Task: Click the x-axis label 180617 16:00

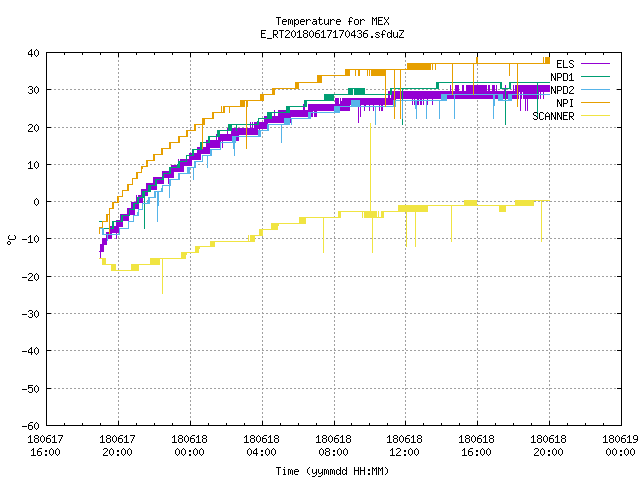Action: point(45,446)
